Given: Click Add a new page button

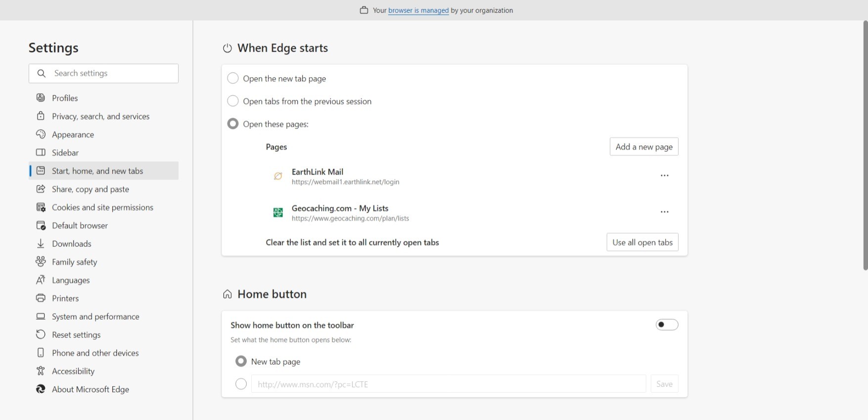Looking at the screenshot, I should (644, 146).
